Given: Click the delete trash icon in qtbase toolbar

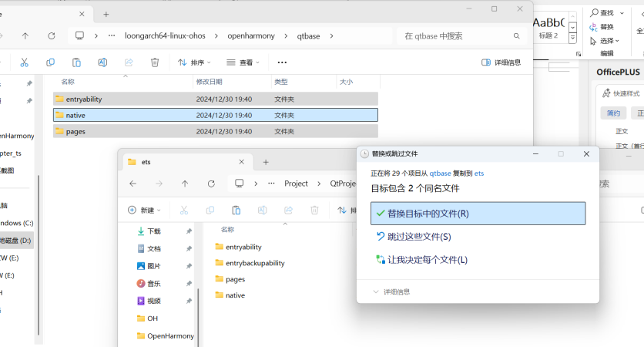Looking at the screenshot, I should click(x=155, y=62).
